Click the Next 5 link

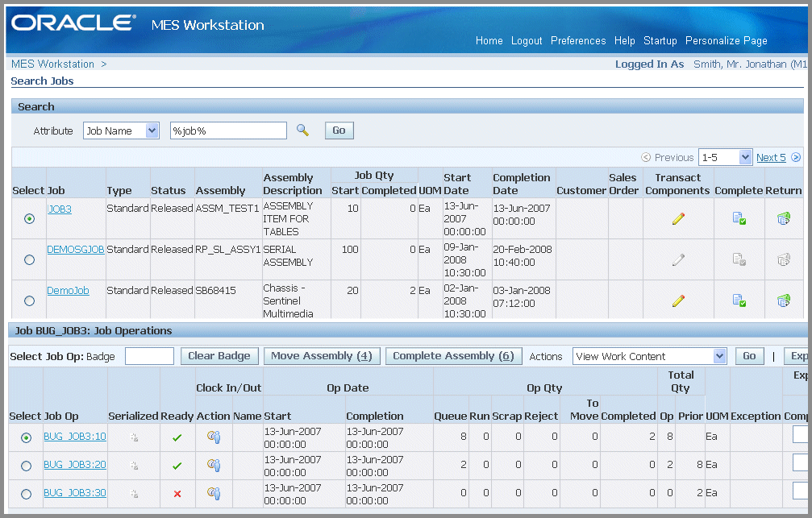[x=771, y=157]
